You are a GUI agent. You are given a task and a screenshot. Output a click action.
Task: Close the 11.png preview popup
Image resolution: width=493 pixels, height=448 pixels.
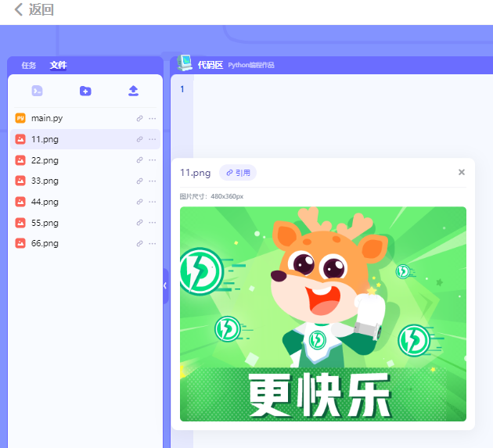(x=461, y=172)
